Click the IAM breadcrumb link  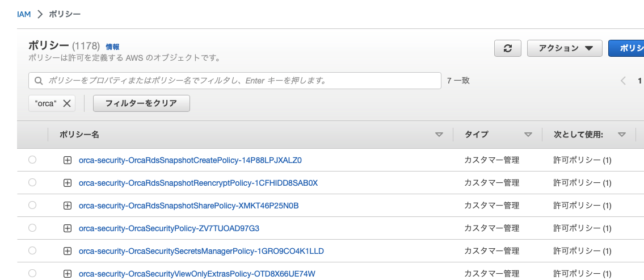pos(24,14)
